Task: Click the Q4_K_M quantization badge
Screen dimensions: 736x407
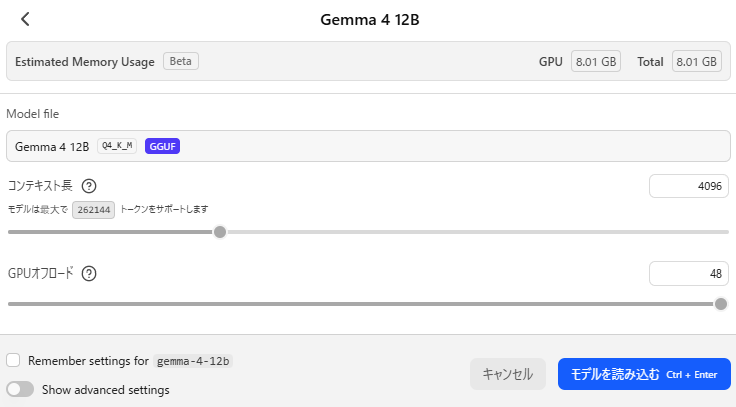Action: (x=117, y=146)
